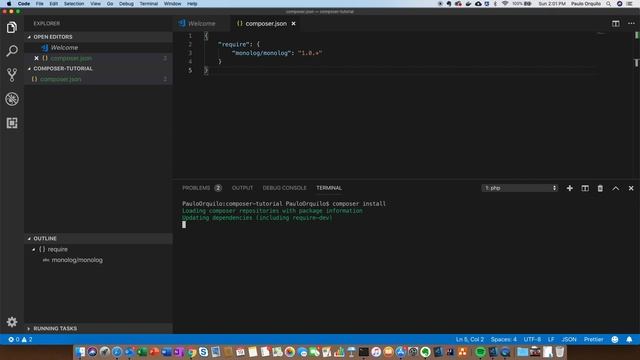Click the Prettier status bar item
640x360 pixels.
coord(593,339)
